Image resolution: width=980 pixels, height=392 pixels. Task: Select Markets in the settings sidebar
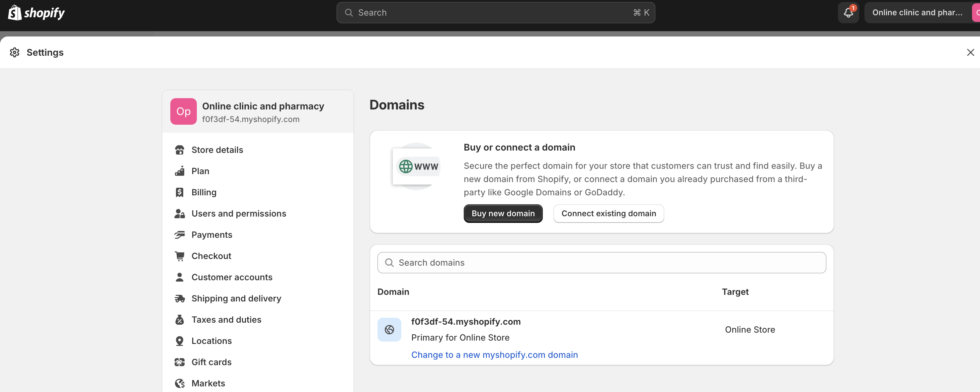pyautogui.click(x=208, y=383)
